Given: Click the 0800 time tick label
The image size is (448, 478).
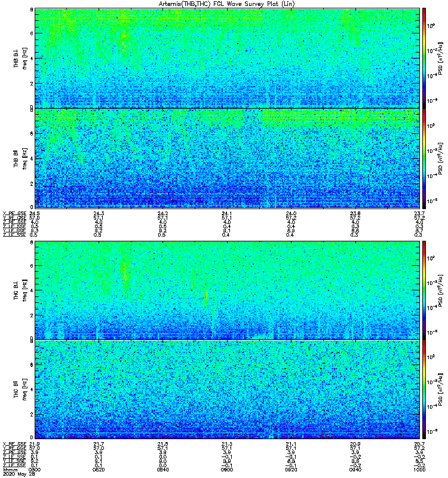Looking at the screenshot, I should (x=35, y=470).
